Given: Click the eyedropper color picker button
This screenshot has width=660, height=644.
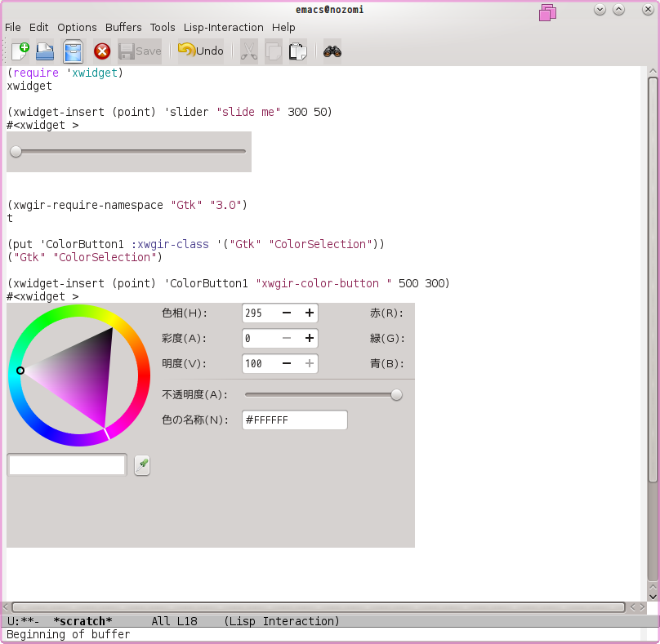Looking at the screenshot, I should point(142,465).
